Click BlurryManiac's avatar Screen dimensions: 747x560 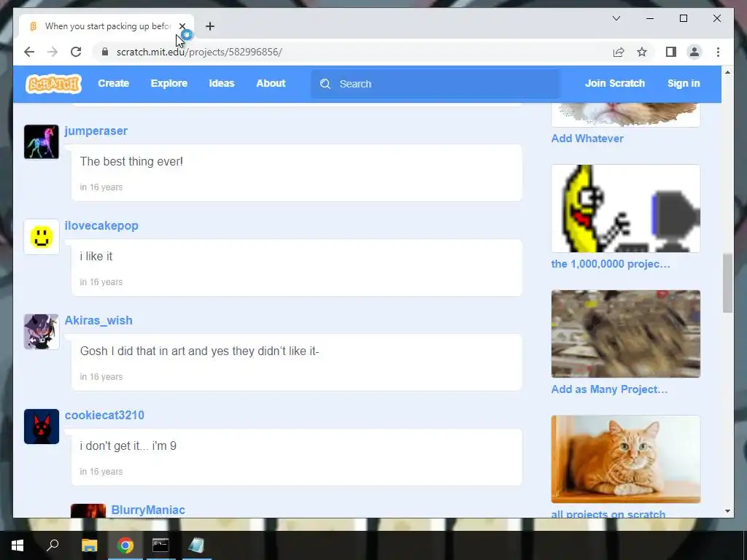pyautogui.click(x=88, y=510)
